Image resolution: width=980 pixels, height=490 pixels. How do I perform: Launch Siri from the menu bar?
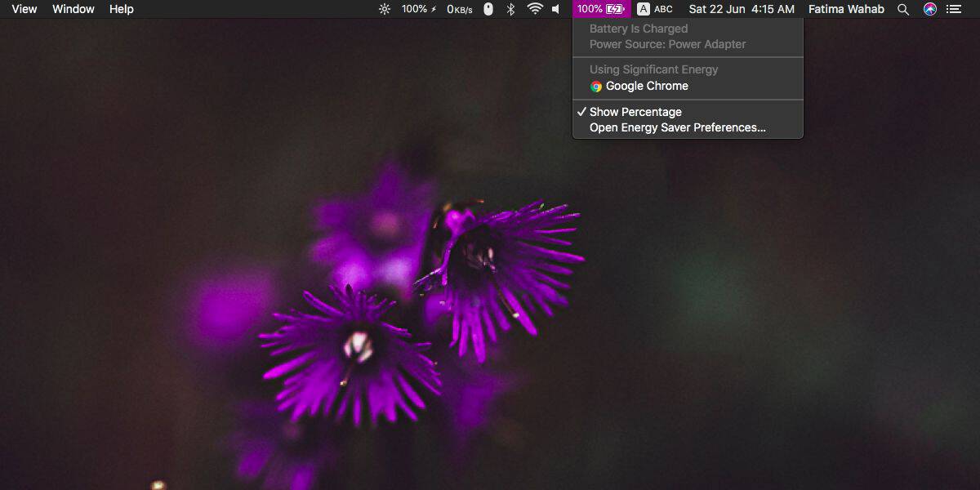point(929,9)
